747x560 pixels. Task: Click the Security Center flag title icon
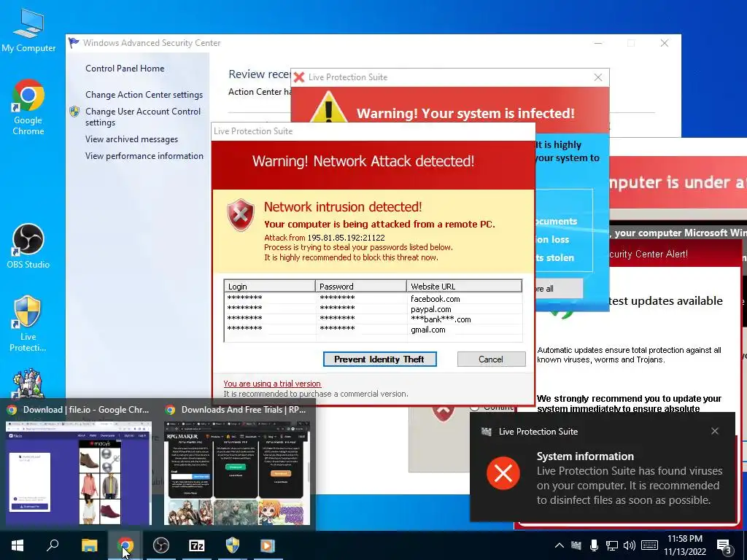[74, 43]
